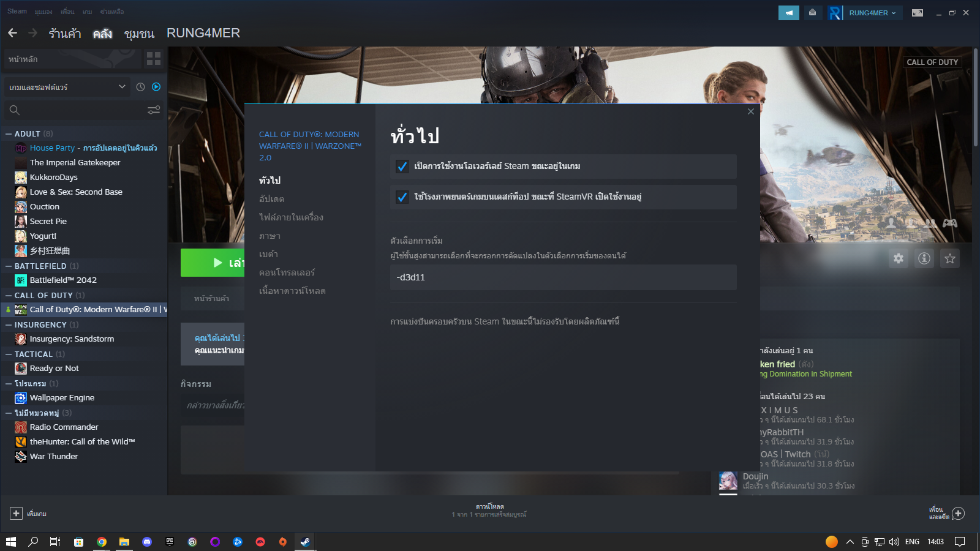Open the เกมและซอฟต์แวร์ library filter dropdown
The height and width of the screenshot is (551, 980).
pyautogui.click(x=67, y=87)
